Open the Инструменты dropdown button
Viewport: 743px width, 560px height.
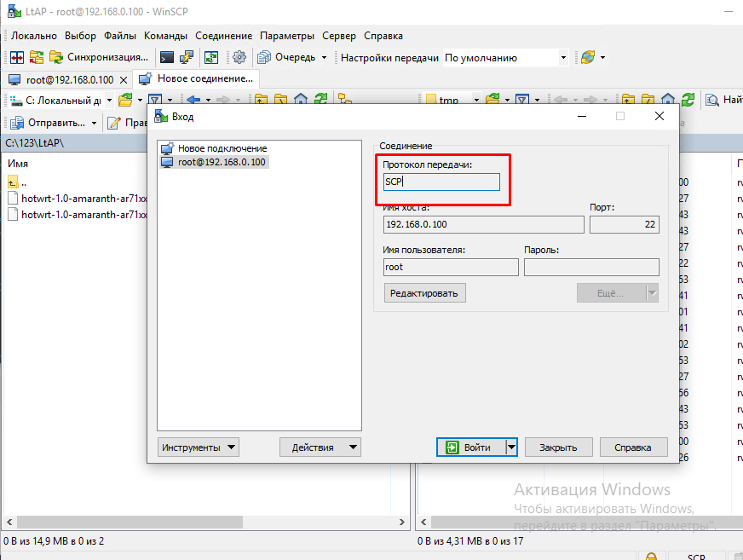tap(199, 447)
